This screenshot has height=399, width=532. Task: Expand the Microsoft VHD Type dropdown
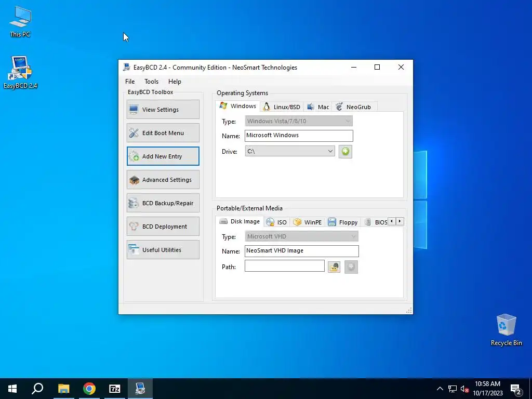click(301, 236)
